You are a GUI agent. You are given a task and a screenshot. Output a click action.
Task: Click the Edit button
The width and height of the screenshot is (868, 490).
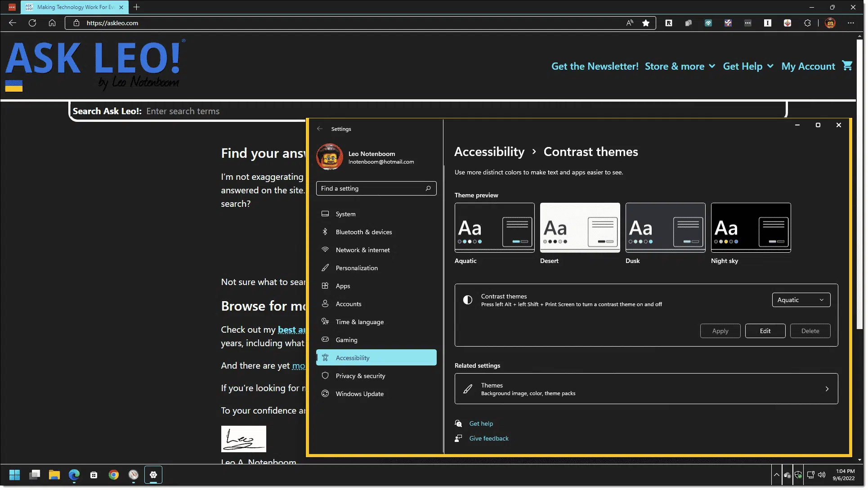tap(765, 331)
